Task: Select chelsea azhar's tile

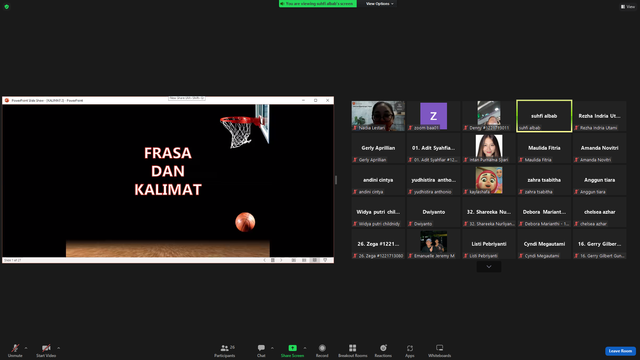Action: (600, 212)
